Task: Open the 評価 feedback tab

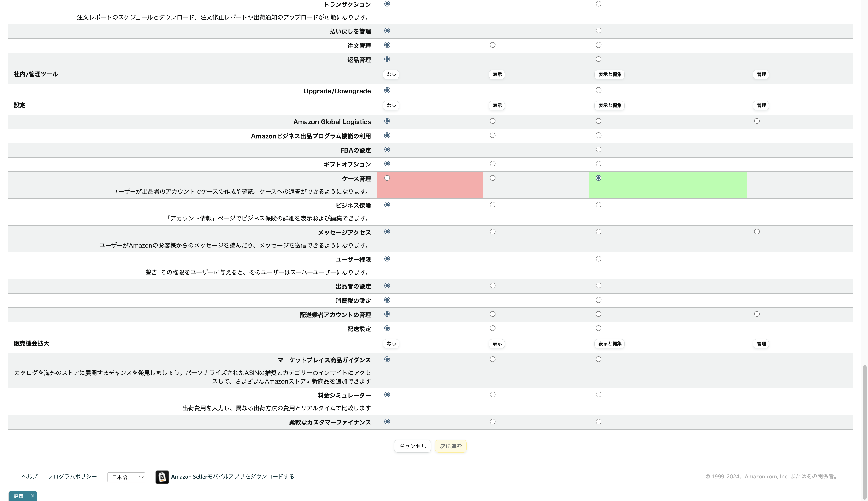Action: coord(19,496)
